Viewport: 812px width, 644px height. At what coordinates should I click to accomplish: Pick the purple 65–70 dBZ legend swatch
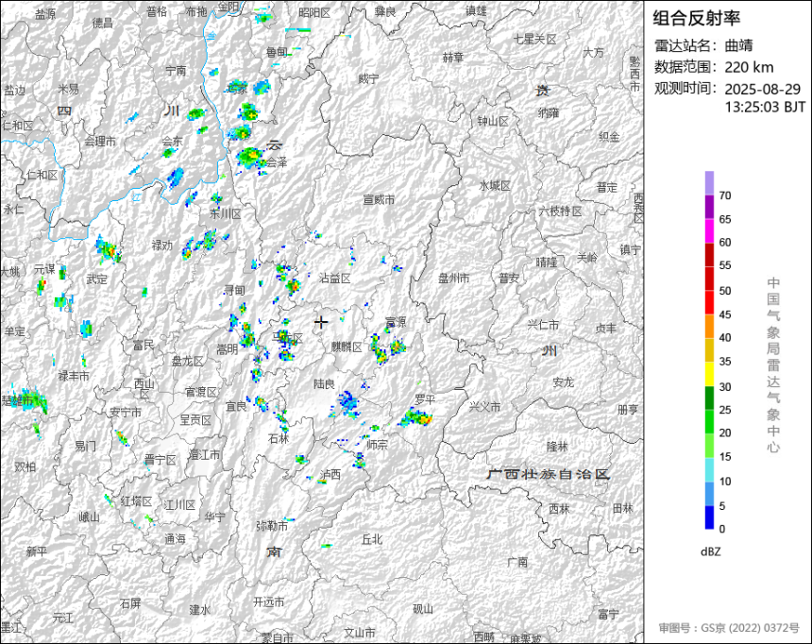click(709, 207)
